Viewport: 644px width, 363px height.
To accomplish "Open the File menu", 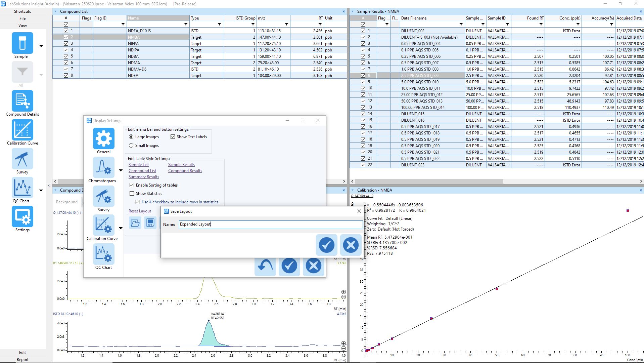I will [x=22, y=18].
